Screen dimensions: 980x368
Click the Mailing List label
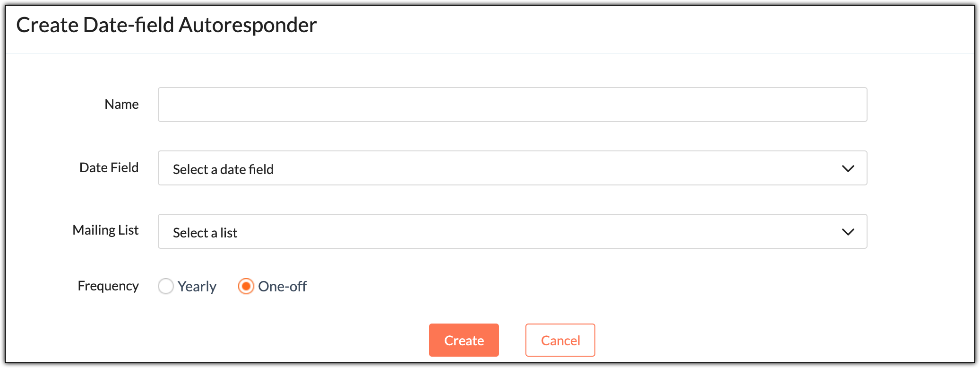[105, 230]
